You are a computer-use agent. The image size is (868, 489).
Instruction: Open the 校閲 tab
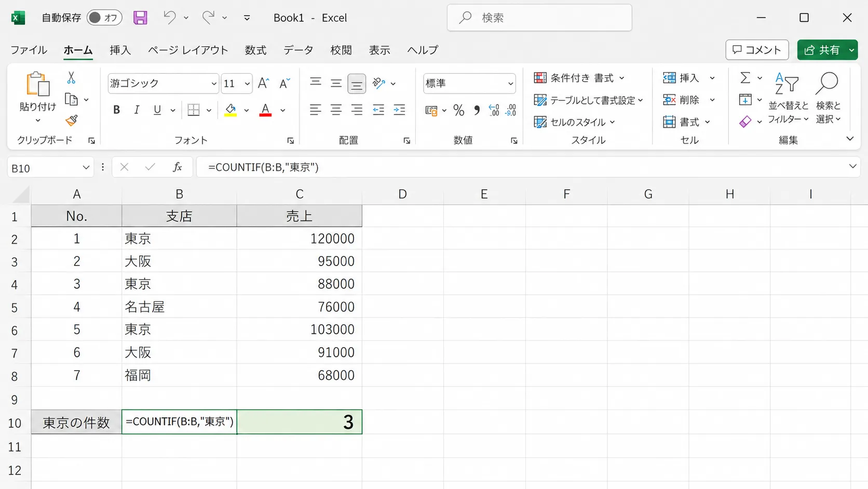tap(341, 50)
